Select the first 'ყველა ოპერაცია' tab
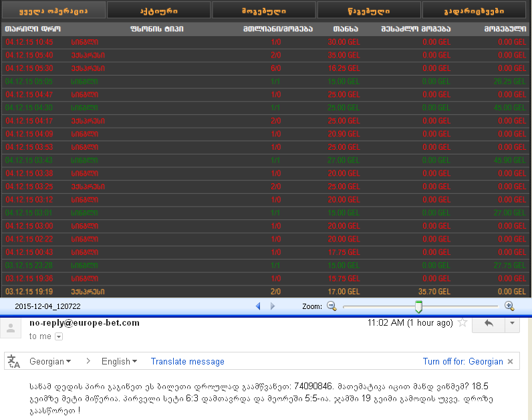The image size is (532, 420). tap(53, 10)
